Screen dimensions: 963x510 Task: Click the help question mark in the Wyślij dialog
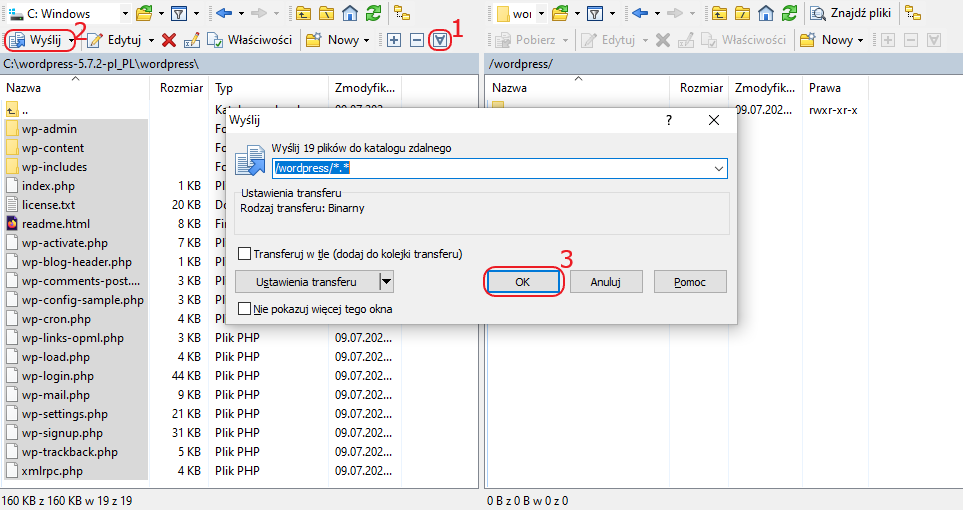[669, 120]
